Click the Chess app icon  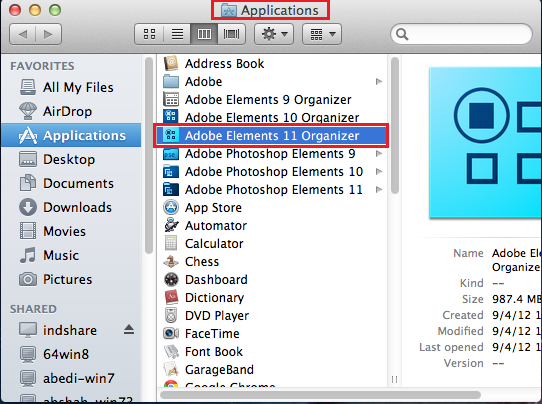pyautogui.click(x=171, y=261)
